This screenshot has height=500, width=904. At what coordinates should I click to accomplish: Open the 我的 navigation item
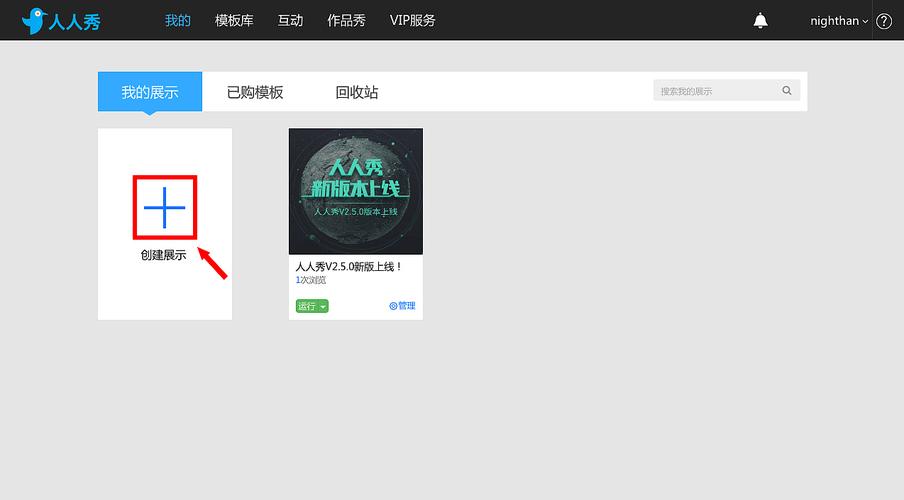point(178,20)
